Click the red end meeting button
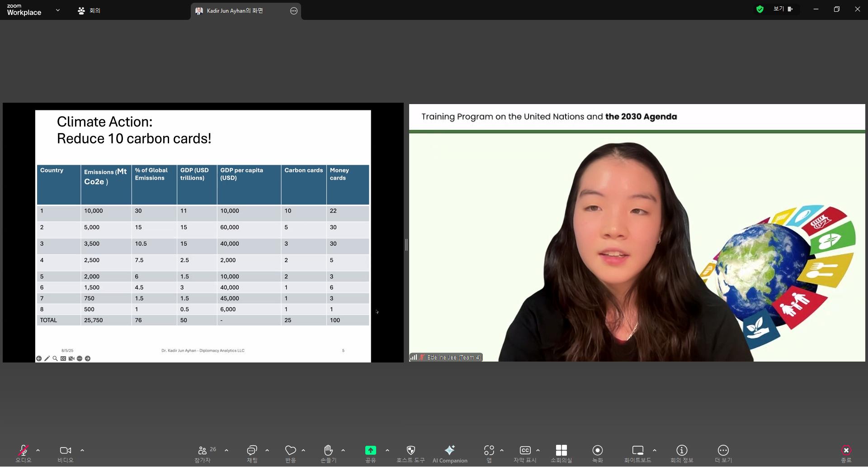The image size is (868, 467). [x=846, y=451]
